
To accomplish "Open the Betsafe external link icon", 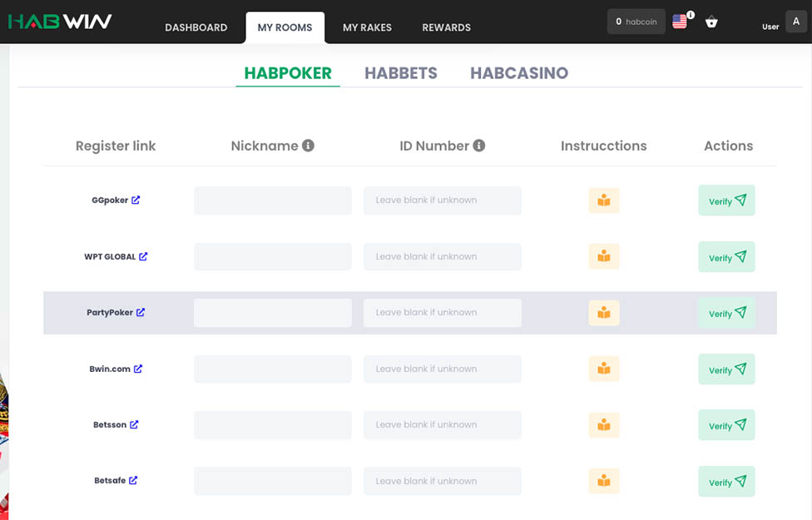I will [133, 481].
